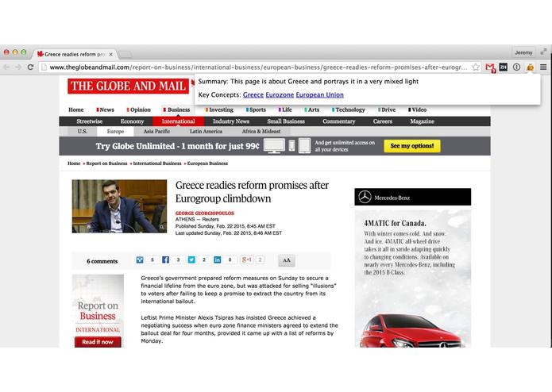
Task: Open Eurozone key concept link
Action: [280, 94]
